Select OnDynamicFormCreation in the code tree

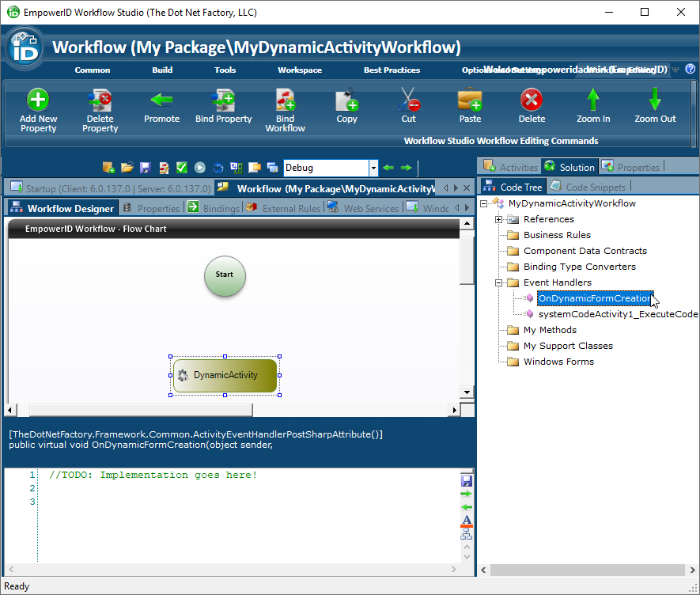coord(592,298)
